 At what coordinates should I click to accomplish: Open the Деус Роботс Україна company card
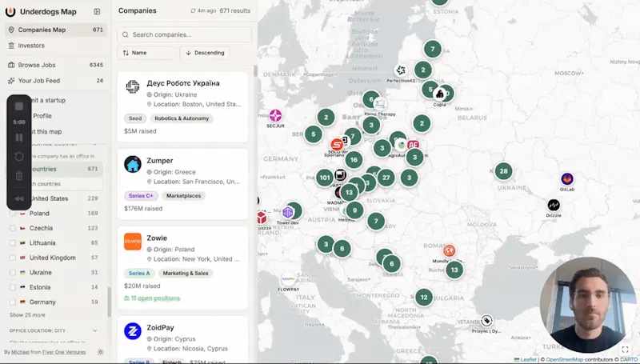point(182,107)
